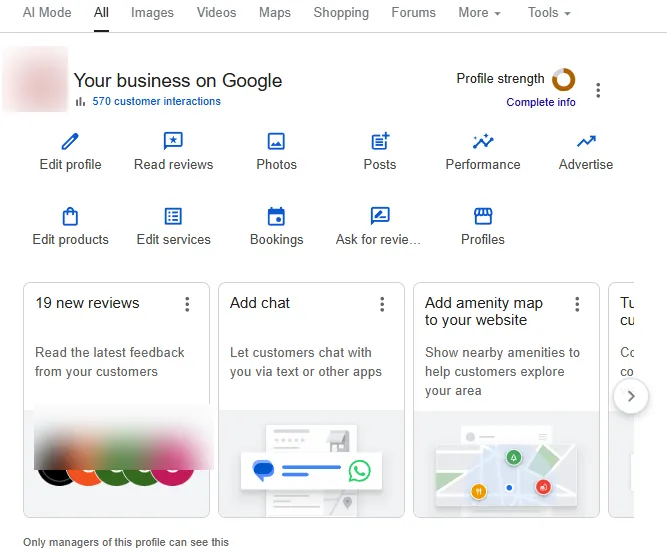
Task: Open the Read reviews star icon
Action: coord(173,141)
